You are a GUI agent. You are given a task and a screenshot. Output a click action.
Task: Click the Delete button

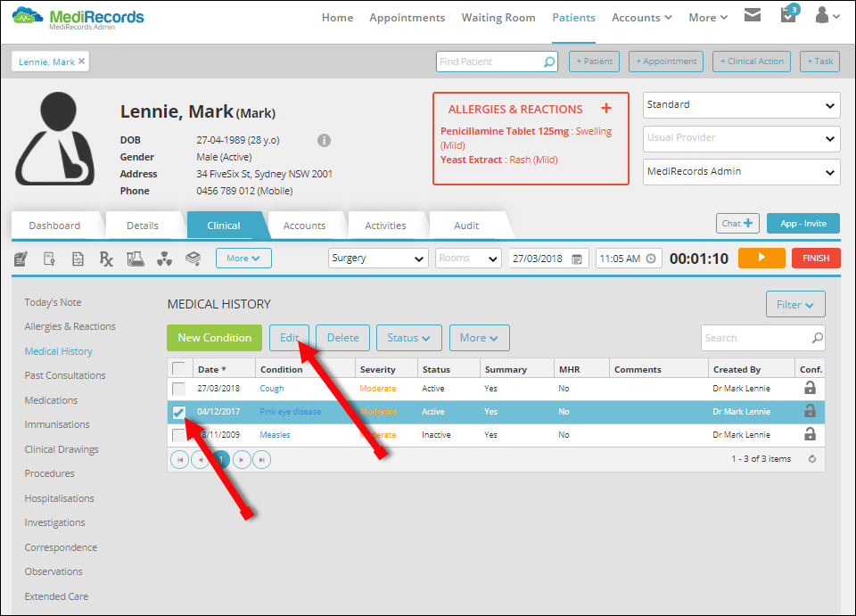point(342,338)
